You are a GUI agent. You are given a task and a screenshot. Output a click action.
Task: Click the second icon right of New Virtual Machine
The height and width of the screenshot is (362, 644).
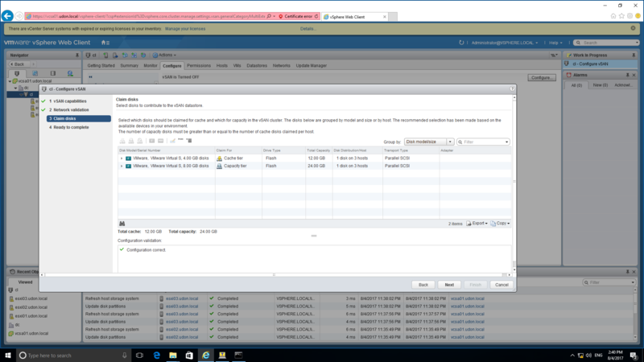click(x=134, y=55)
